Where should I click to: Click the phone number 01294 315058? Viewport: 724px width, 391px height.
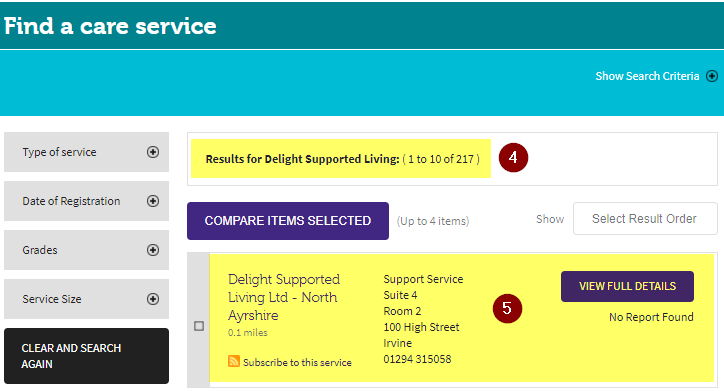[x=417, y=359]
